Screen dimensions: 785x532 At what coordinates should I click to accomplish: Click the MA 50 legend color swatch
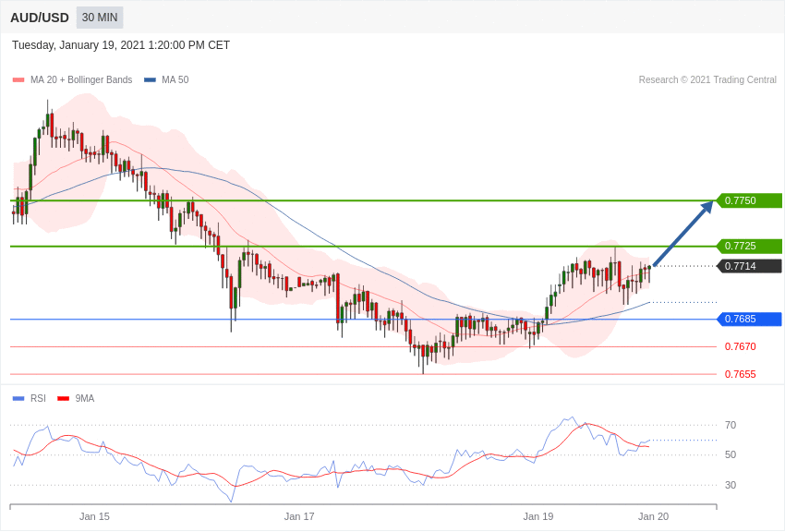tap(151, 80)
